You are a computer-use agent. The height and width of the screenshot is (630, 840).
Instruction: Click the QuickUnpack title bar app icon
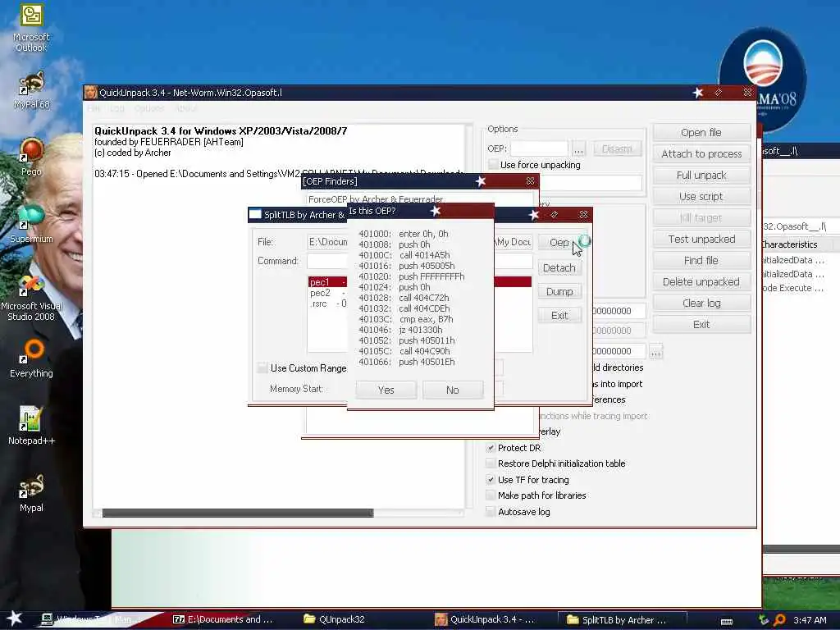click(x=90, y=93)
